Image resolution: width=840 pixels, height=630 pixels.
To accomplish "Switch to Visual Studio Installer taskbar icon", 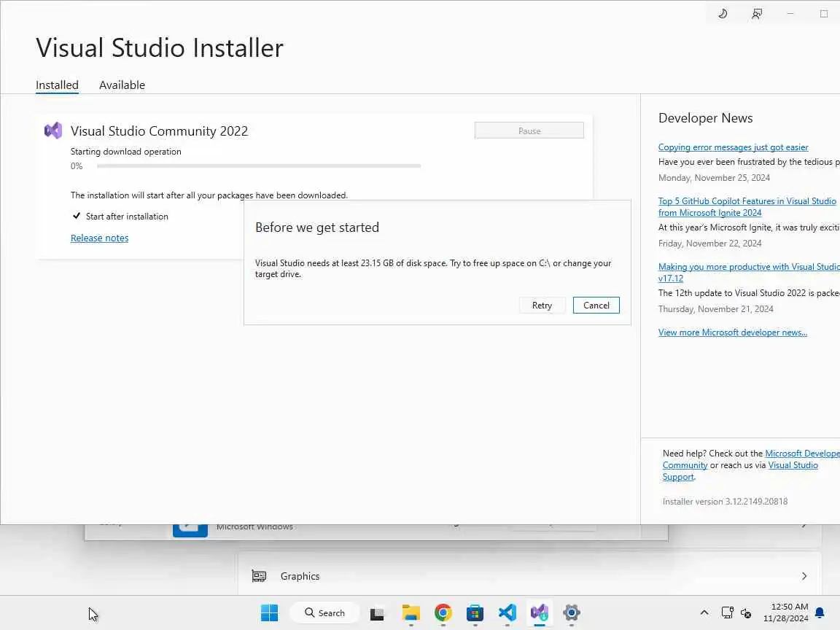I will pyautogui.click(x=540, y=612).
